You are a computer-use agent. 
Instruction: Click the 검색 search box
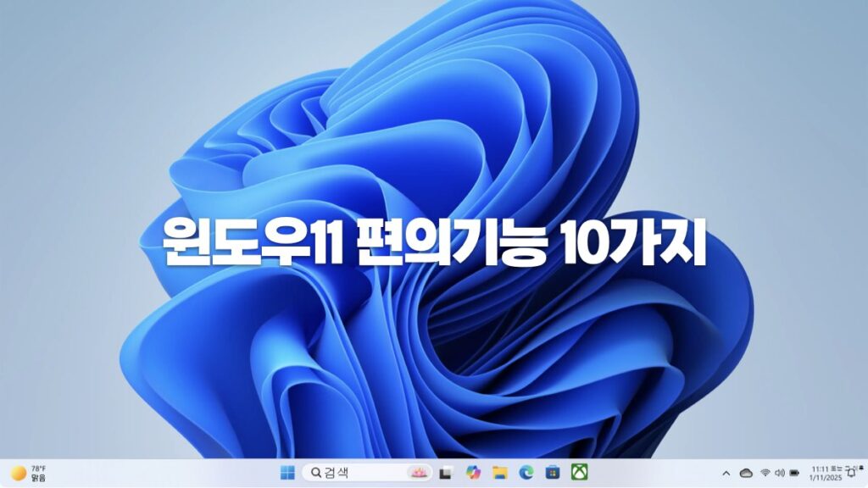367,473
